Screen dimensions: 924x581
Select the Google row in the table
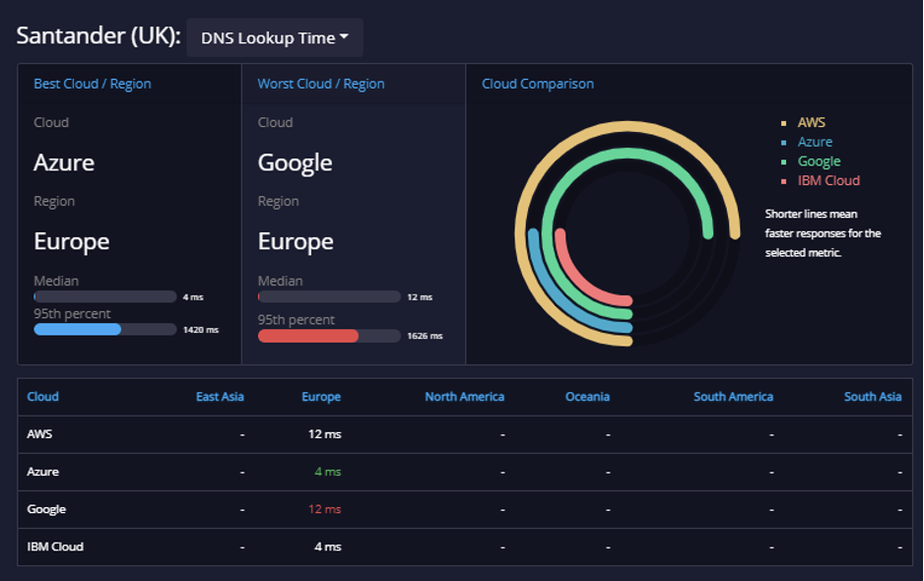coord(465,510)
